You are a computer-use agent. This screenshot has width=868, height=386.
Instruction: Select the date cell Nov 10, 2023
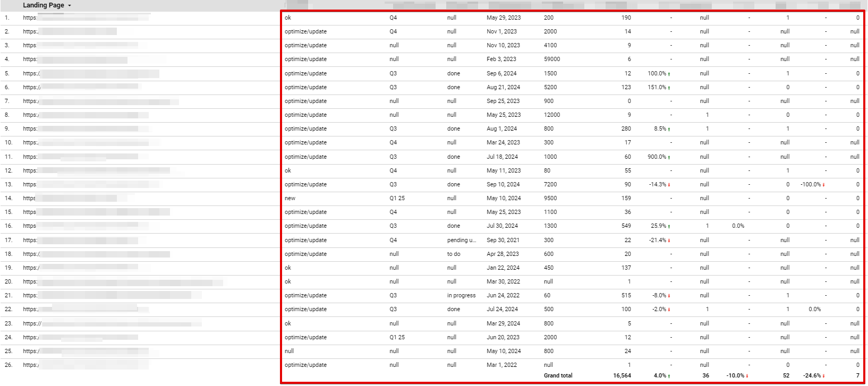click(x=503, y=45)
